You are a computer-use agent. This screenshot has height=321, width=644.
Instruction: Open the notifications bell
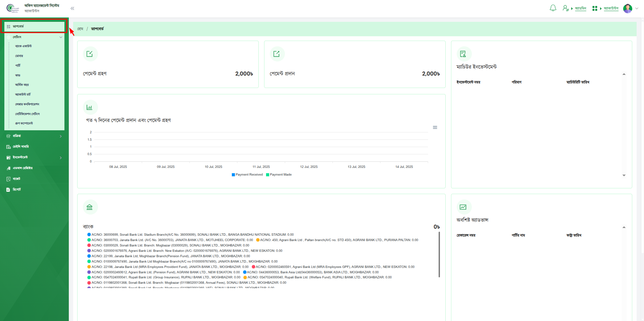[x=553, y=8]
